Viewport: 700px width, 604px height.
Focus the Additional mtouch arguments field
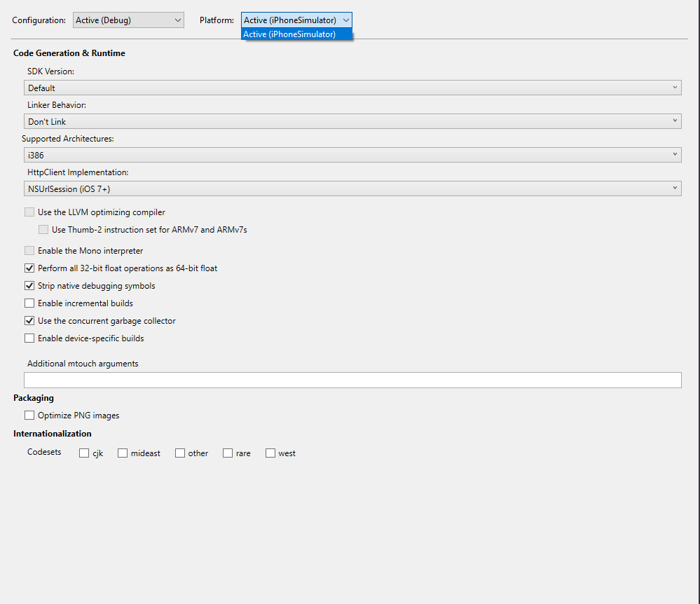tap(352, 380)
